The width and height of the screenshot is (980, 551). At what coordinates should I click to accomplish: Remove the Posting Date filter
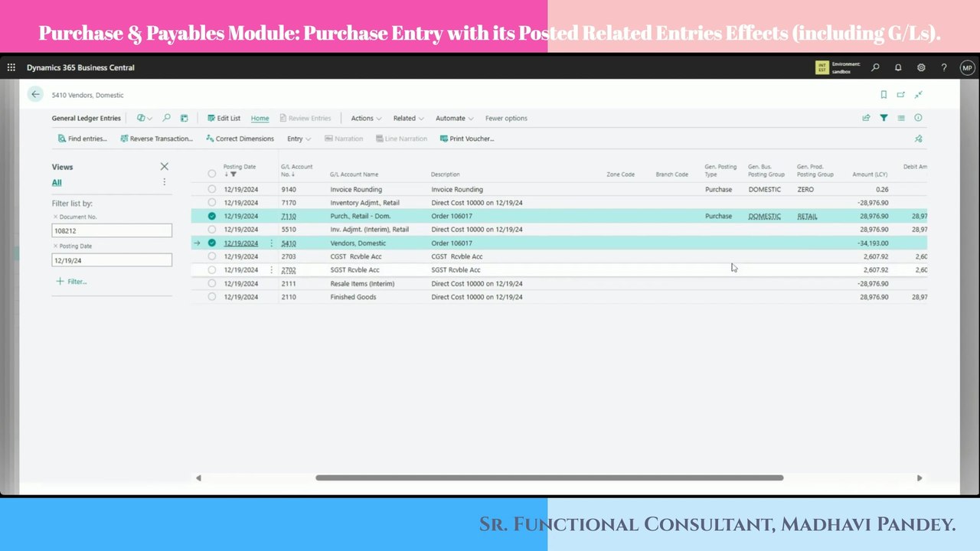pos(55,246)
